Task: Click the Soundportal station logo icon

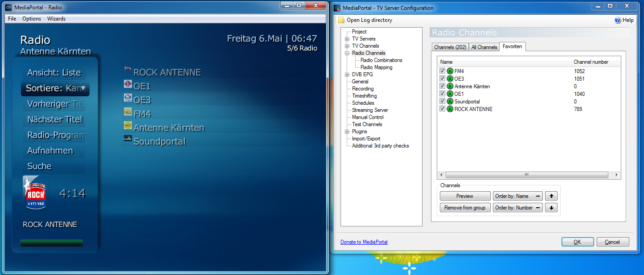Action: (x=128, y=139)
